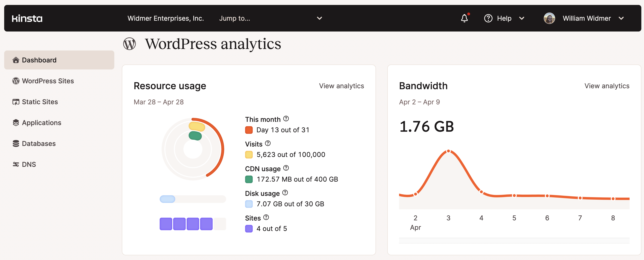
Task: Click the WordPress Sites sidebar icon
Action: coord(16,81)
